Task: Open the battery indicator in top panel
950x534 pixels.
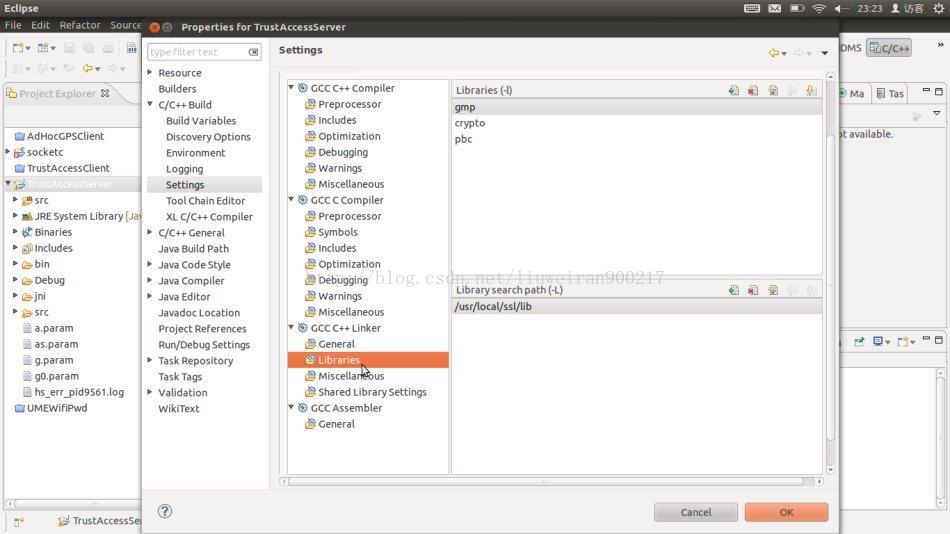Action: coord(797,8)
